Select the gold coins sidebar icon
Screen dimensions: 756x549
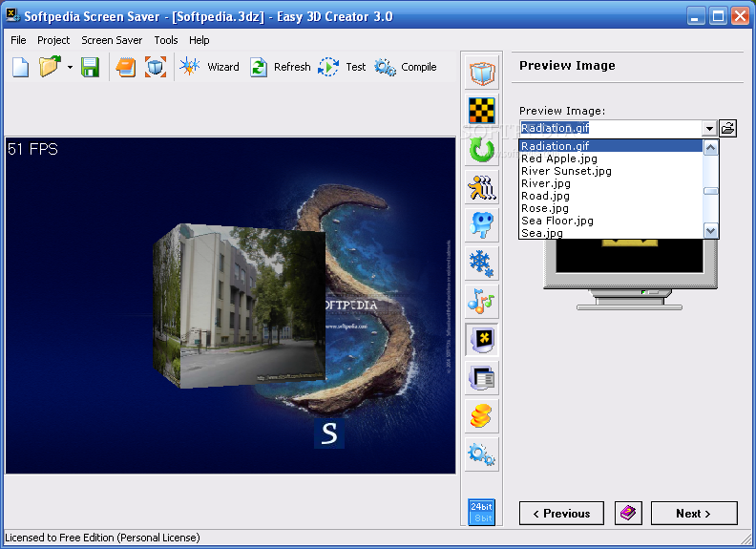click(482, 416)
